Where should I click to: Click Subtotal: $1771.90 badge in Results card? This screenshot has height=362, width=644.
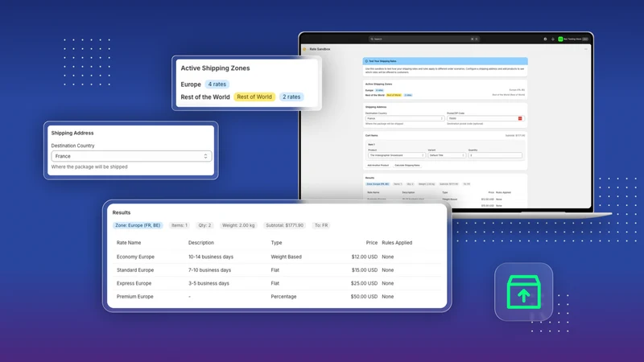coord(285,225)
